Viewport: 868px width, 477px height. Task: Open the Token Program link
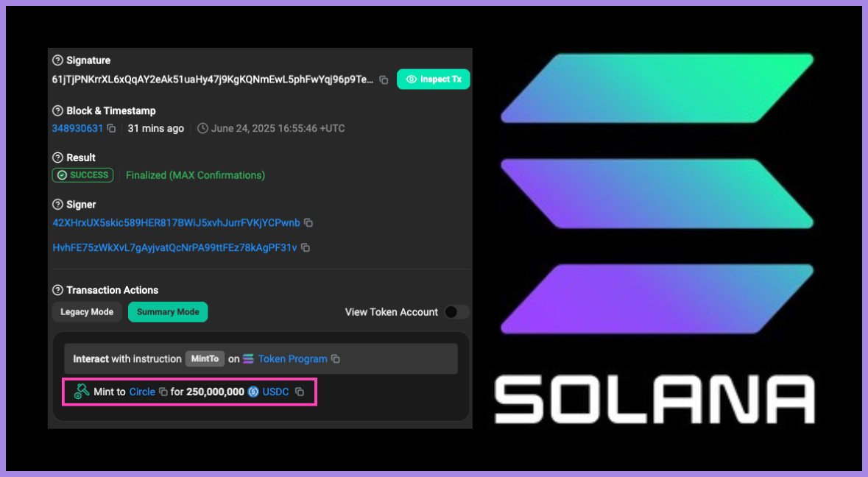pyautogui.click(x=292, y=359)
